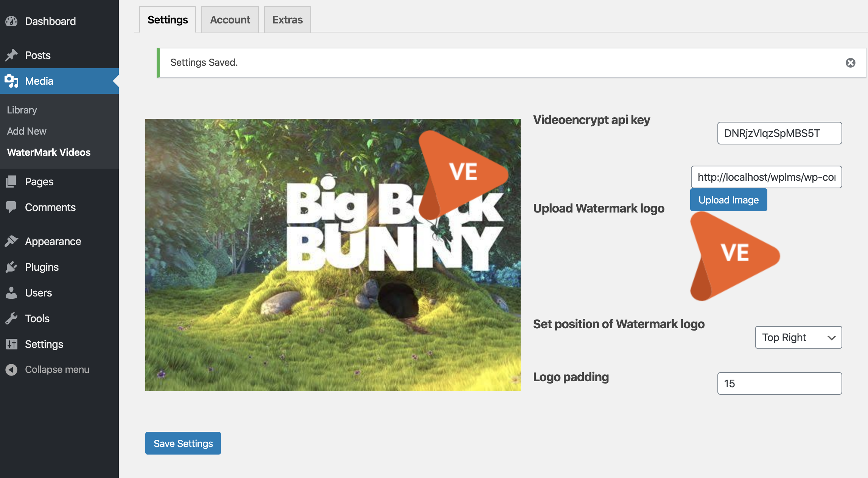Click the Comments speech bubble icon
The width and height of the screenshot is (868, 478).
(11, 207)
